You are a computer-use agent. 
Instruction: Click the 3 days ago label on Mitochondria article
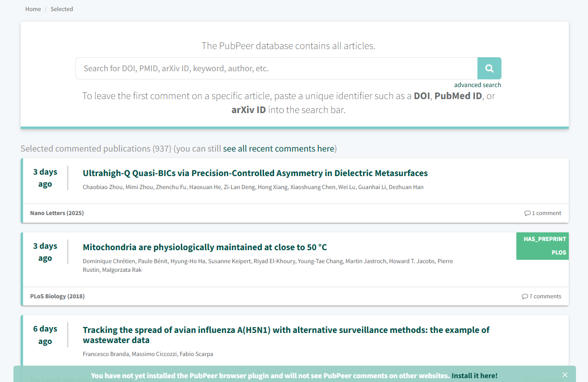click(45, 252)
